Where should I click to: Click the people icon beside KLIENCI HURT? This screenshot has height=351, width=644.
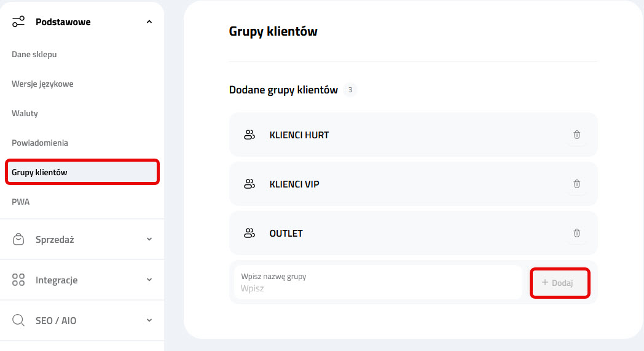coord(249,135)
